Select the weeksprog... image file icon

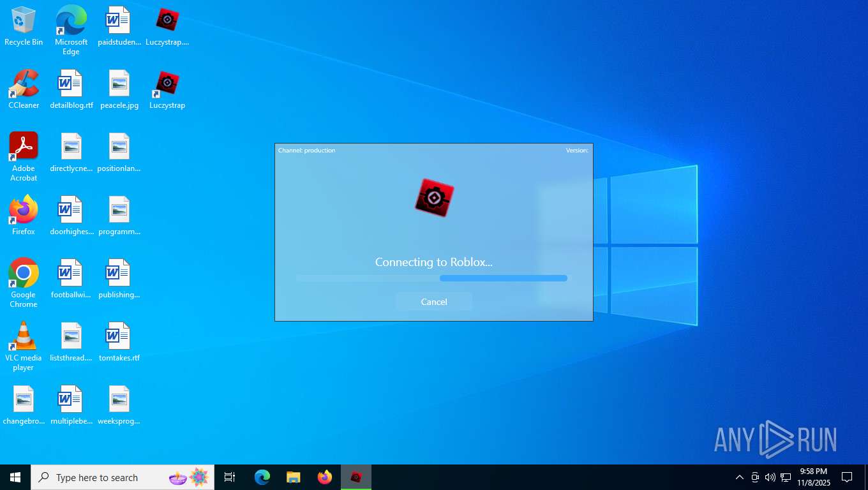pyautogui.click(x=119, y=405)
